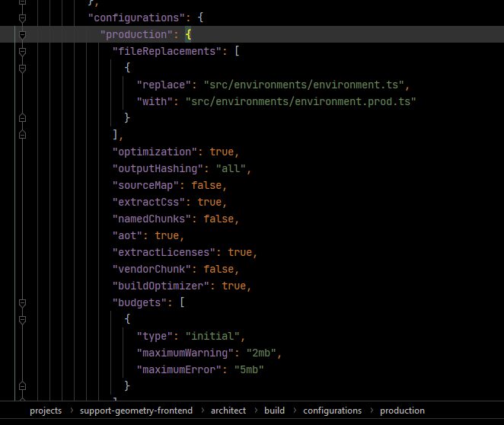Viewport: 504px width, 425px height.
Task: Jump to "configurations" breadcrumb
Action: pos(333,411)
